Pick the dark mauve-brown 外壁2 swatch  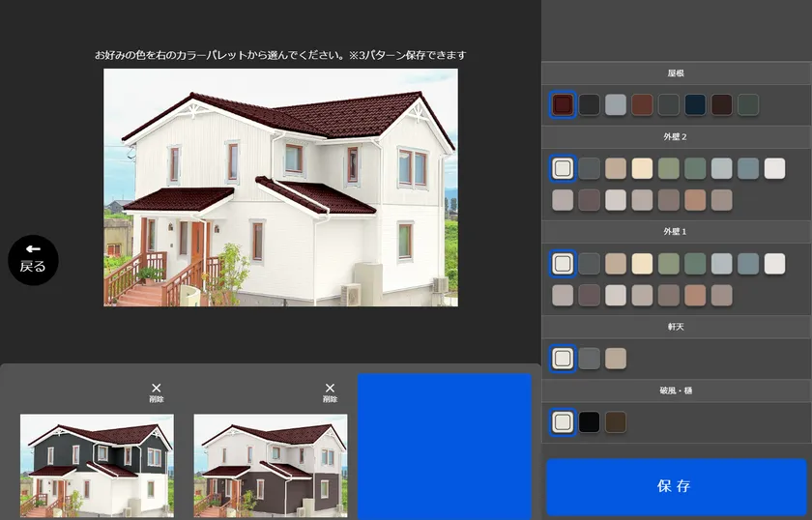coord(590,200)
